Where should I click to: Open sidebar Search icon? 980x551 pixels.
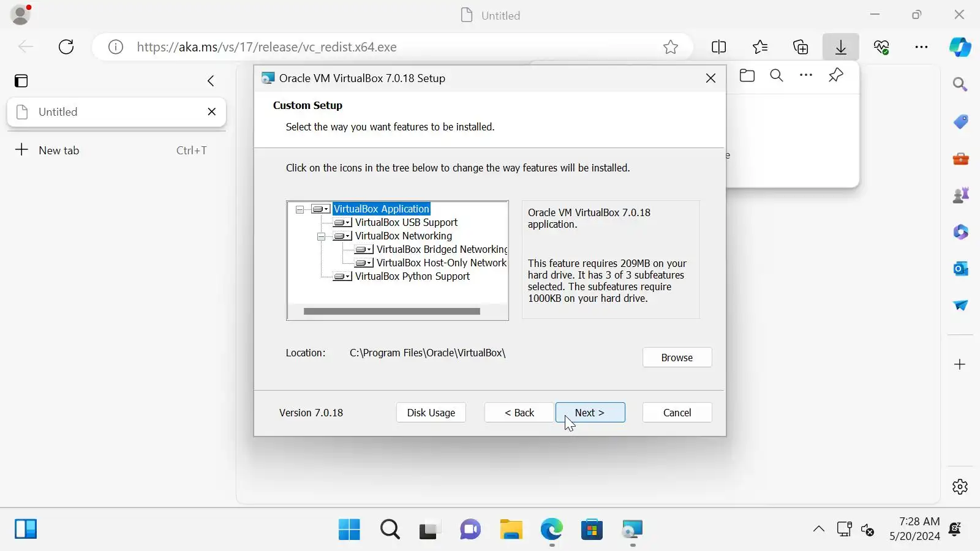[960, 84]
